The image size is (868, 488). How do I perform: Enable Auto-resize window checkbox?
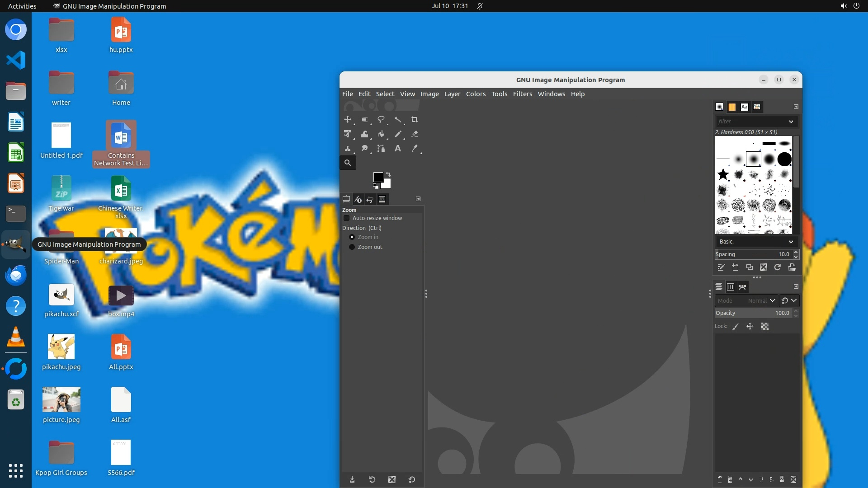pyautogui.click(x=347, y=218)
